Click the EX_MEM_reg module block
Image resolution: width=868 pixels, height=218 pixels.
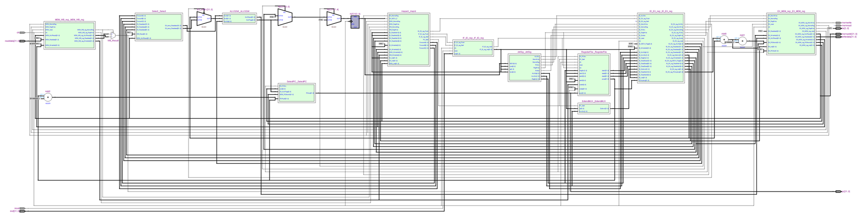point(791,34)
